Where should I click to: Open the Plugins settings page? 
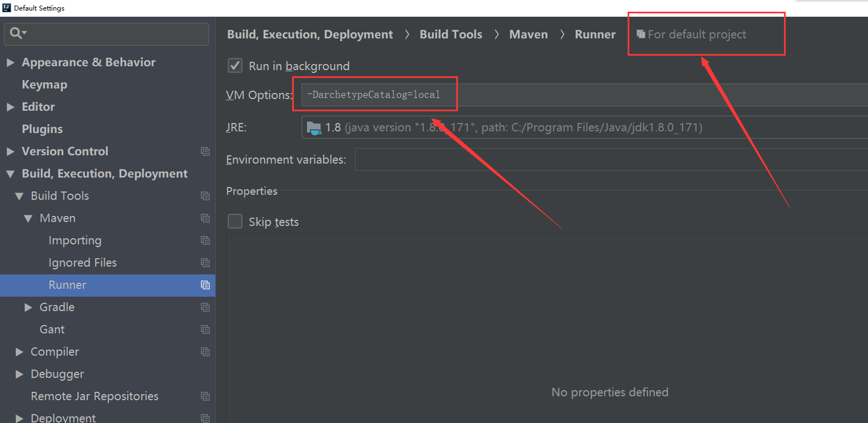pyautogui.click(x=42, y=129)
